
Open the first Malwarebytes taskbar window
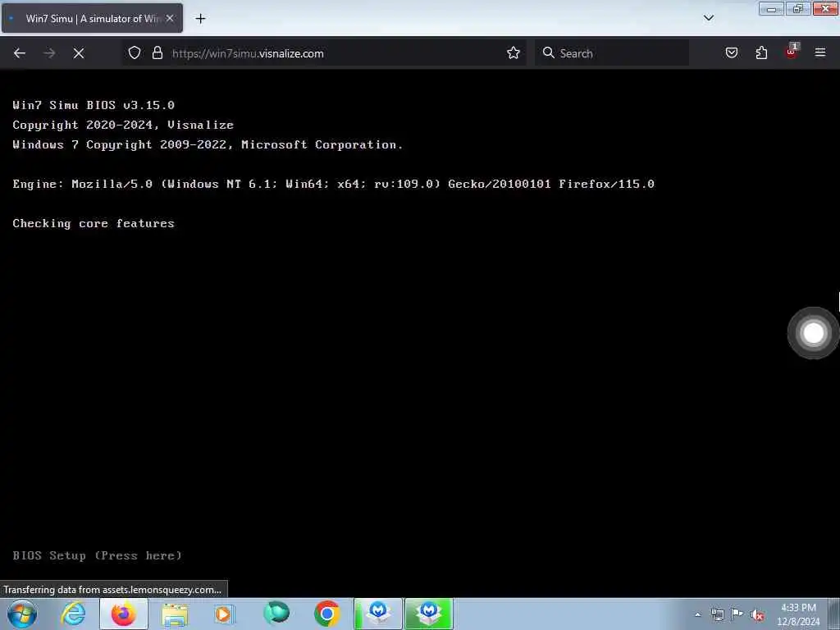378,614
